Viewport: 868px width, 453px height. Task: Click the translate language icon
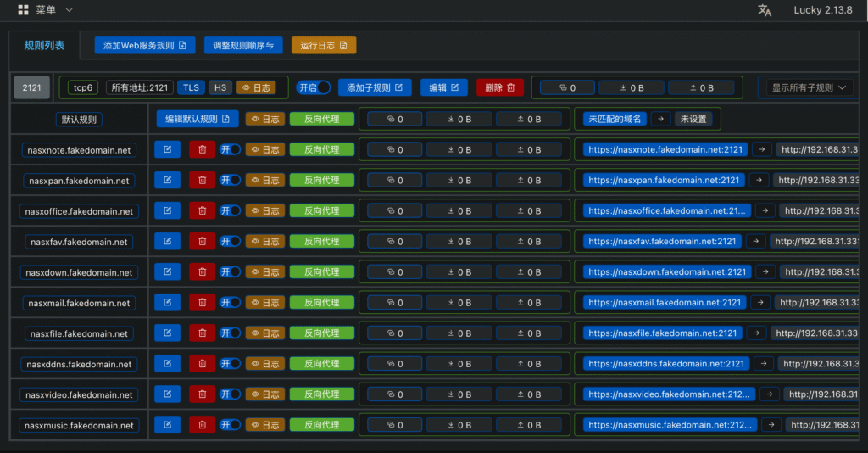765,10
